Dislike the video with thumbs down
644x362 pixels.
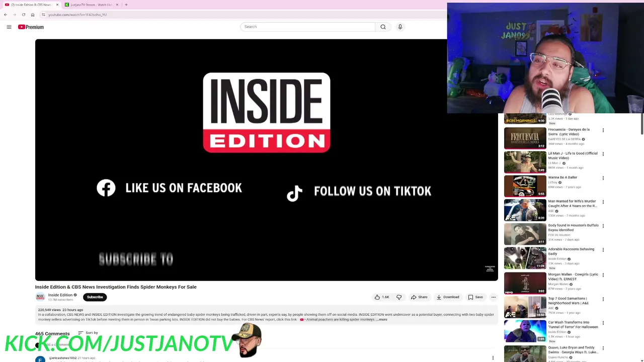pyautogui.click(x=399, y=297)
